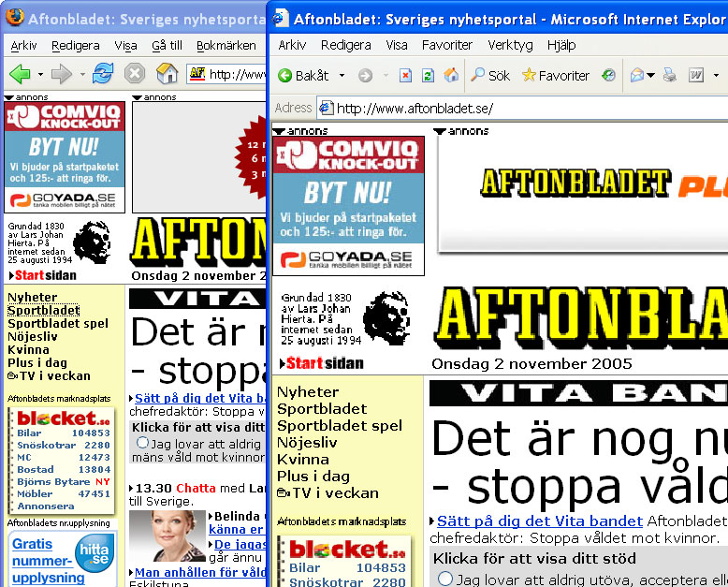The width and height of the screenshot is (728, 587).
Task: Click the green Back arrow in Firefox
Action: click(20, 74)
